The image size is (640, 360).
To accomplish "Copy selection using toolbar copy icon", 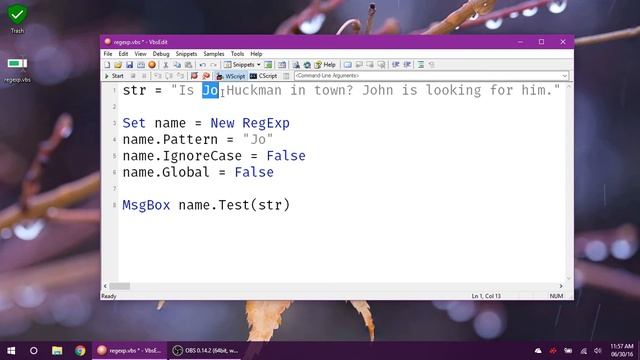I will 177,65.
